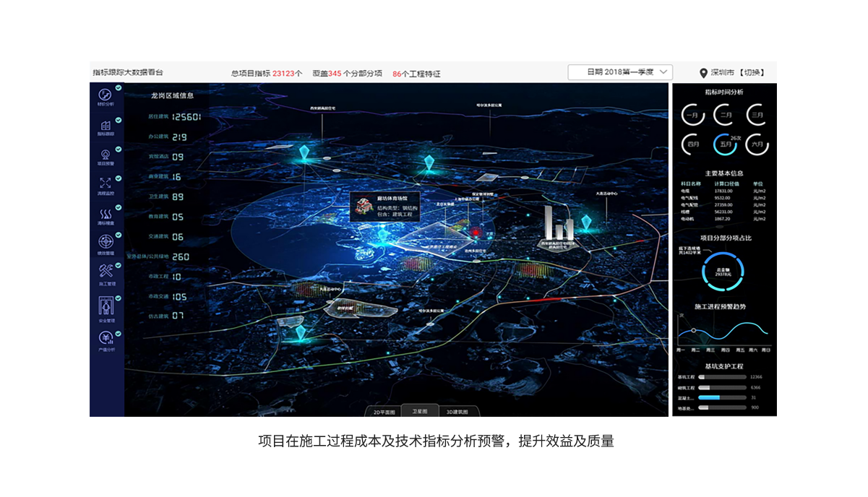868x497 pixels.
Task: Open the 安全管理 safety gate icon
Action: coord(106,306)
